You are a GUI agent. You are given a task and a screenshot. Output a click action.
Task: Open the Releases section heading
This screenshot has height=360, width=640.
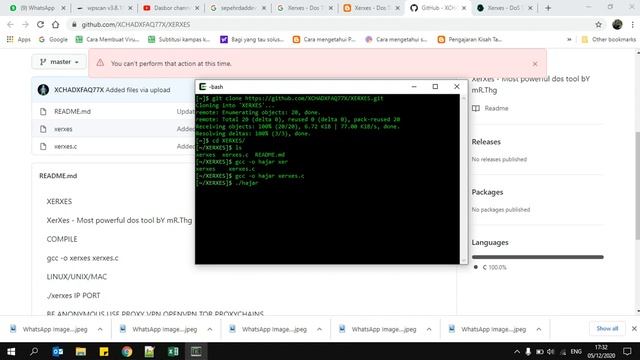click(x=486, y=142)
